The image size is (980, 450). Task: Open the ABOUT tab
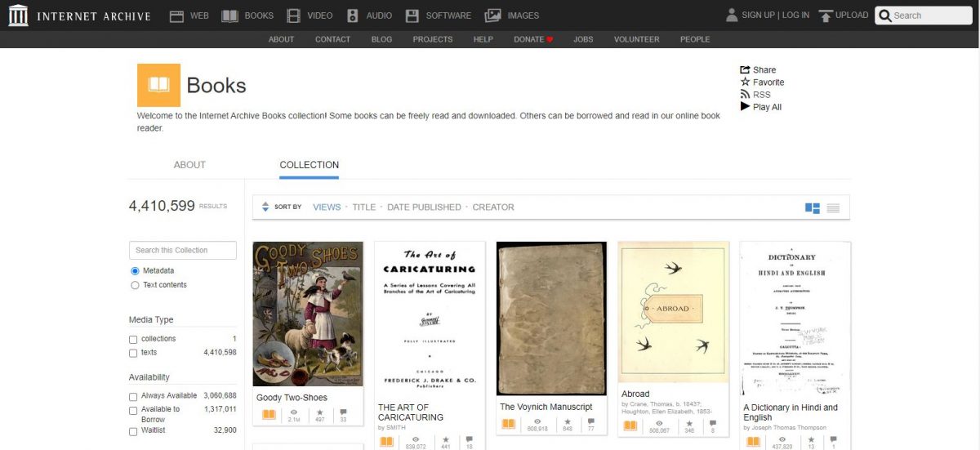[x=189, y=165]
